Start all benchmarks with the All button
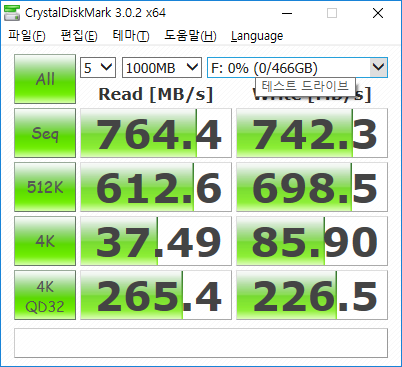Viewport: 402px width, 367px height. pyautogui.click(x=45, y=79)
